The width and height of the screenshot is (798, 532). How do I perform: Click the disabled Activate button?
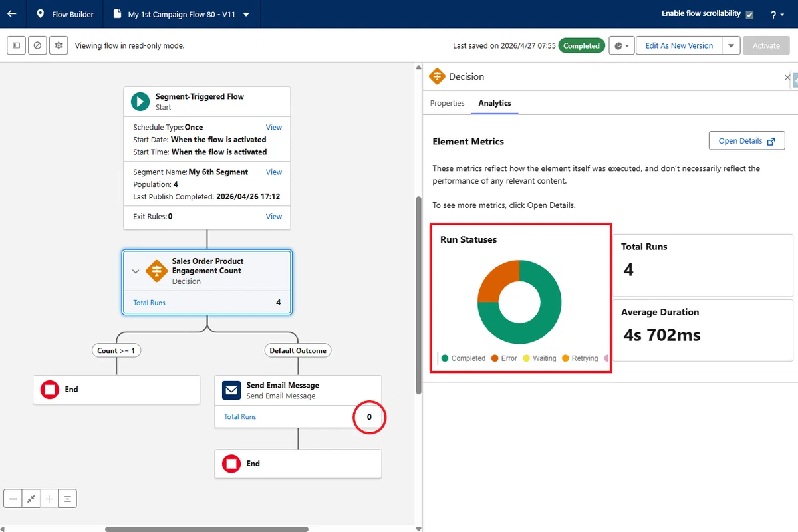click(x=766, y=45)
